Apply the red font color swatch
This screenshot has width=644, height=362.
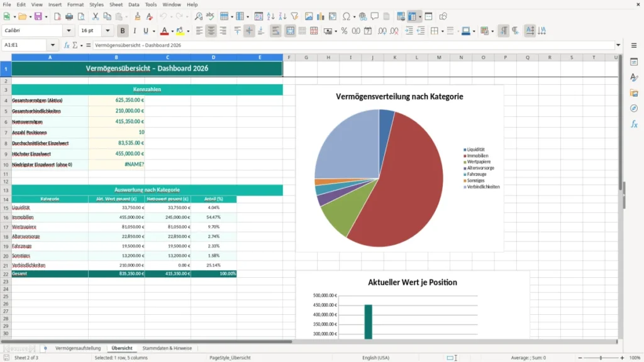coord(164,31)
